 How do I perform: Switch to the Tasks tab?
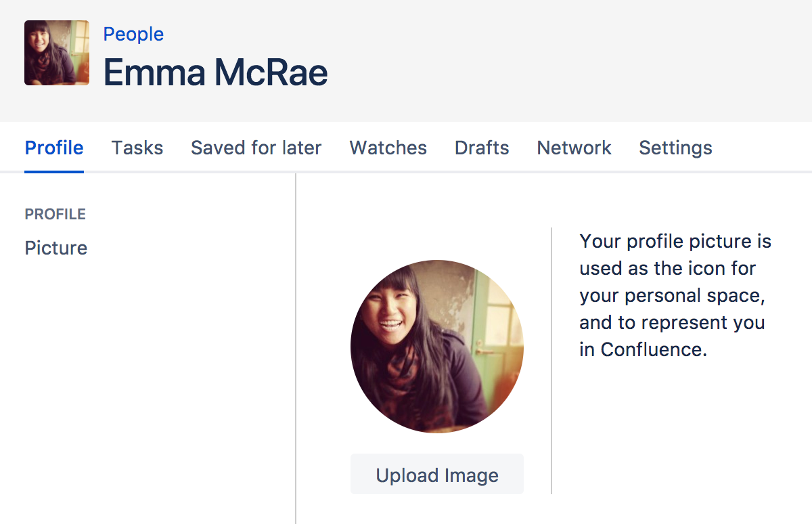click(137, 148)
